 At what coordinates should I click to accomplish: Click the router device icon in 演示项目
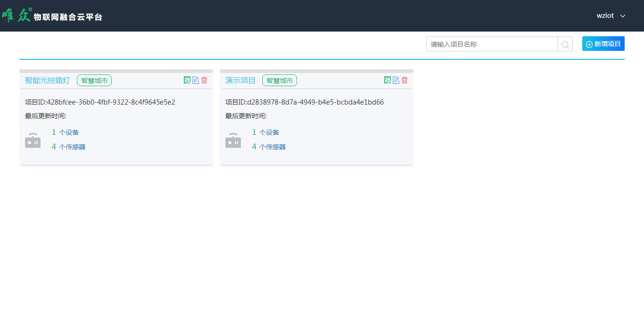(233, 140)
